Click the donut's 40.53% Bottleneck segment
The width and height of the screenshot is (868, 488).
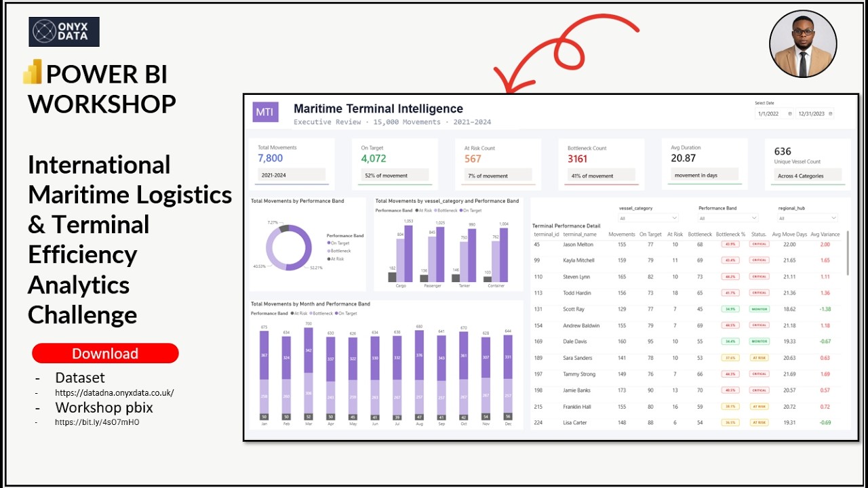point(271,249)
